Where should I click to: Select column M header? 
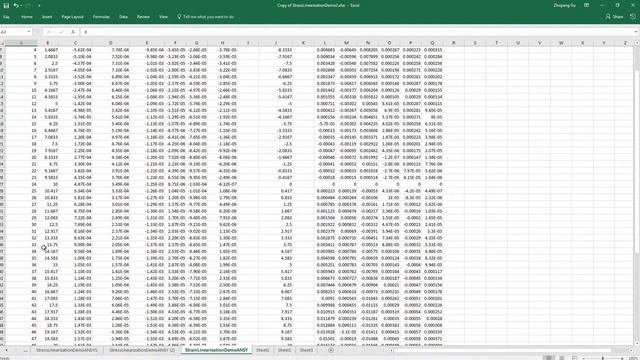(x=346, y=43)
